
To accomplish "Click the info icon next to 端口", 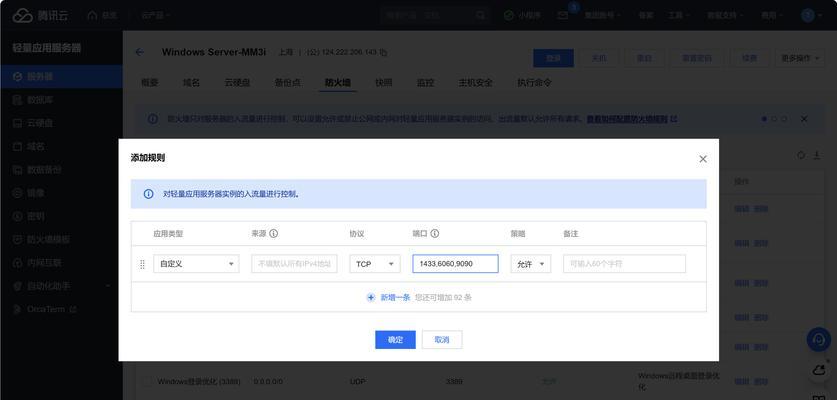I will [435, 234].
